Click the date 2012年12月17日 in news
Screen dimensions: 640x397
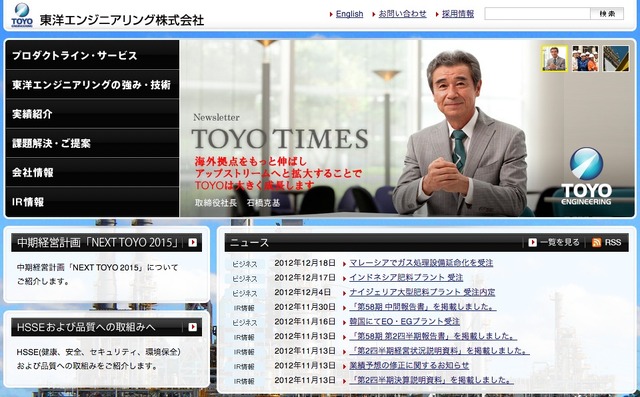305,278
